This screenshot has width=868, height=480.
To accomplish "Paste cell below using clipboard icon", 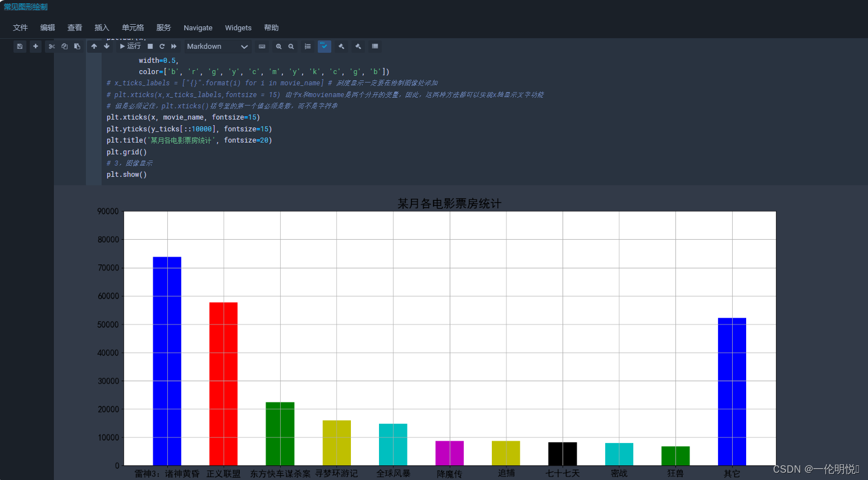I will click(x=77, y=47).
